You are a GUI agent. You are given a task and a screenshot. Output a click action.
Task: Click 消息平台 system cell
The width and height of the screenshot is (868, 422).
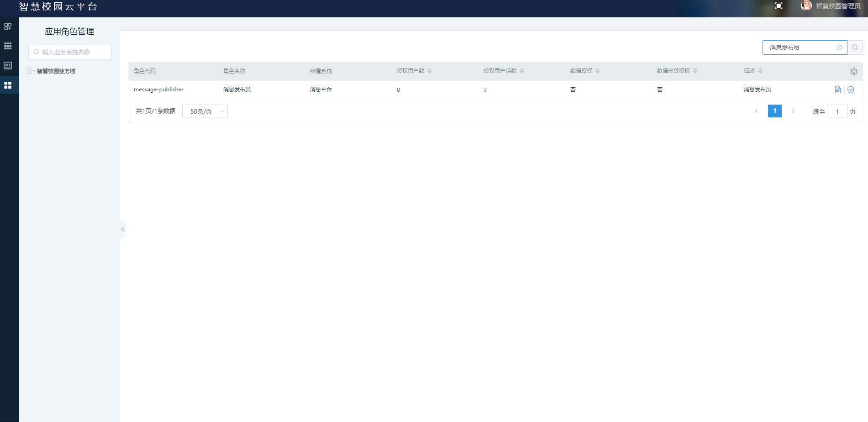tap(321, 90)
